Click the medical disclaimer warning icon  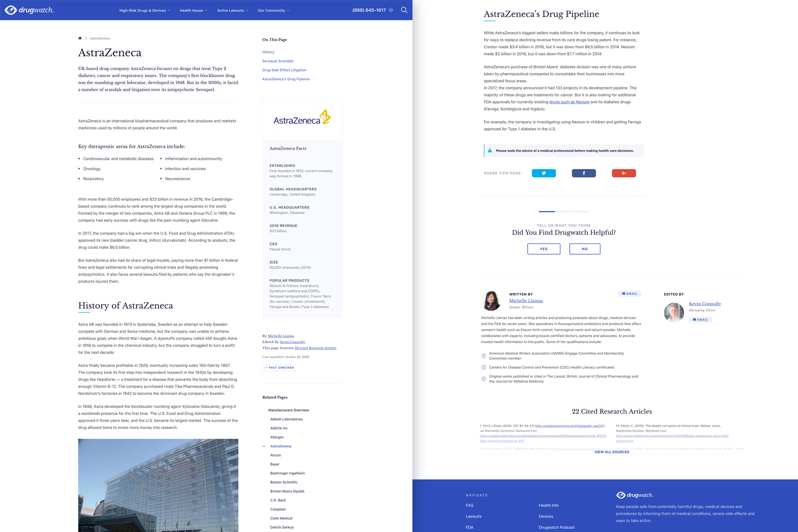(490, 150)
